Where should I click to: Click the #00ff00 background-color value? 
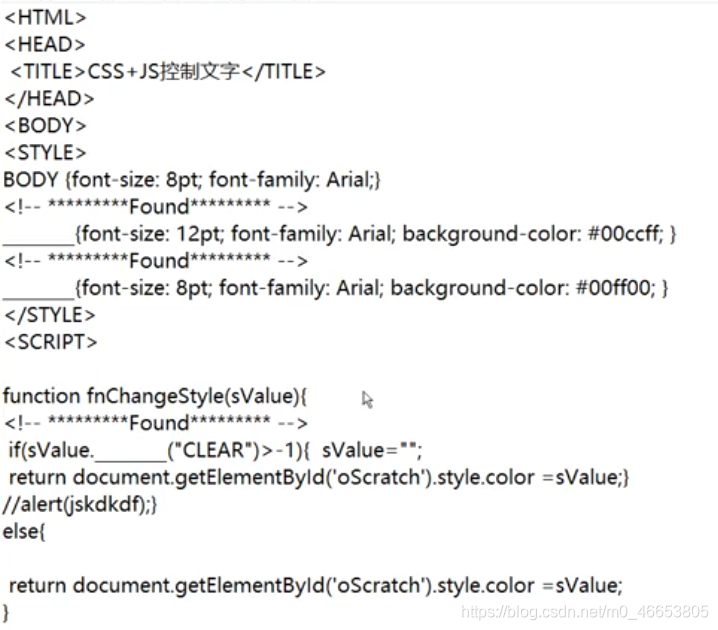[615, 288]
